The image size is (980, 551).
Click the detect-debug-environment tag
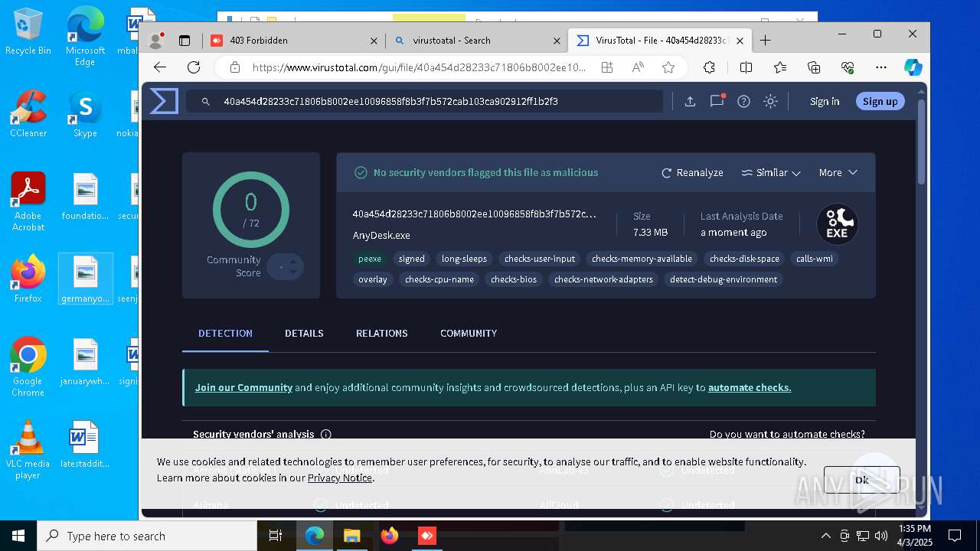click(x=724, y=279)
